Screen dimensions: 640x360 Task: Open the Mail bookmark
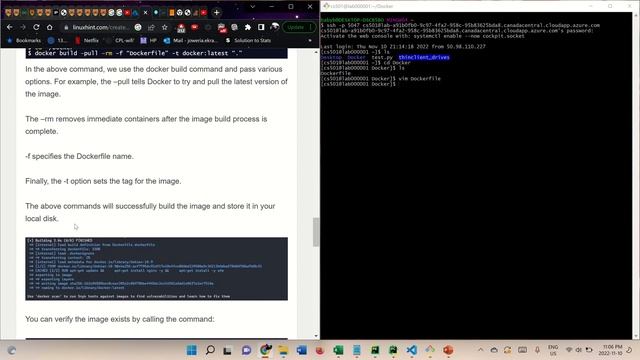point(191,40)
